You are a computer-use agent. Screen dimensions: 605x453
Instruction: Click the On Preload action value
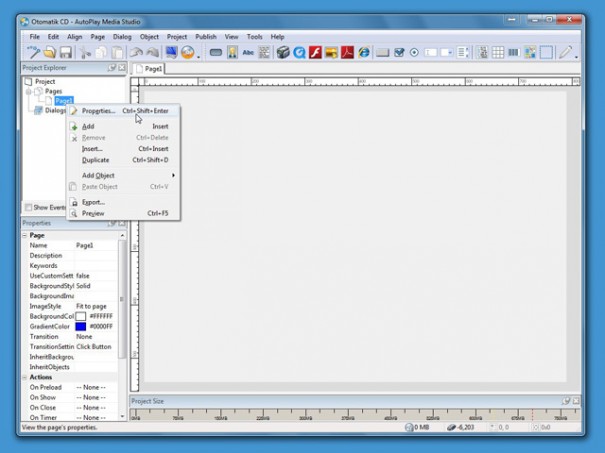(96, 387)
